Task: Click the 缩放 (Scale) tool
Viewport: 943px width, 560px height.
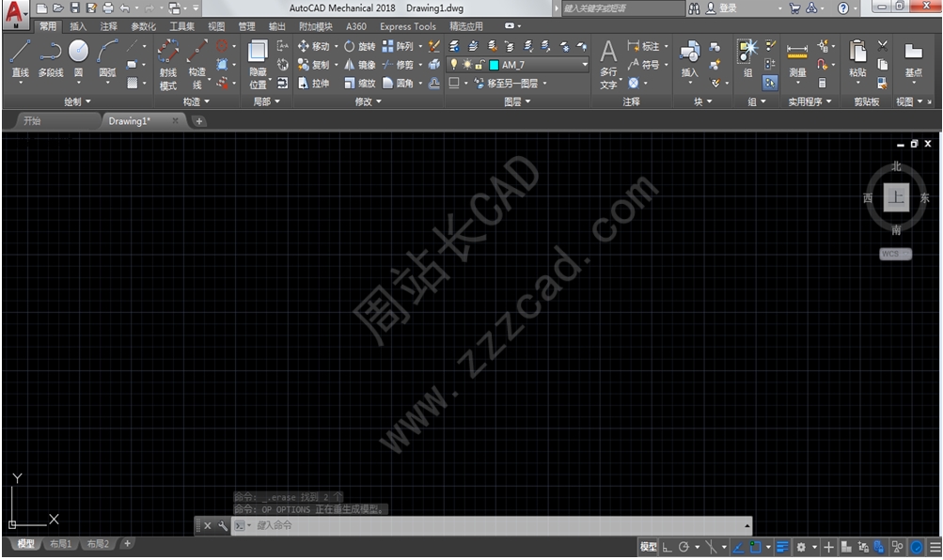Action: pyautogui.click(x=360, y=84)
